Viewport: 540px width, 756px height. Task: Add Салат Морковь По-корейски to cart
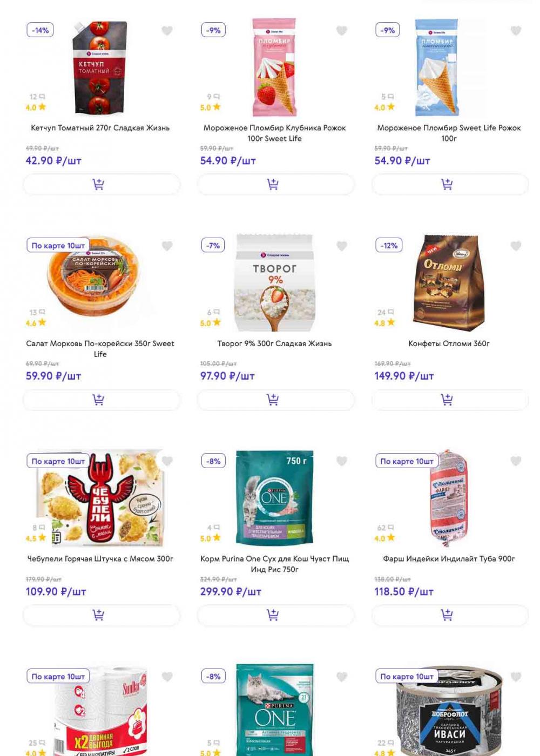pos(102,400)
